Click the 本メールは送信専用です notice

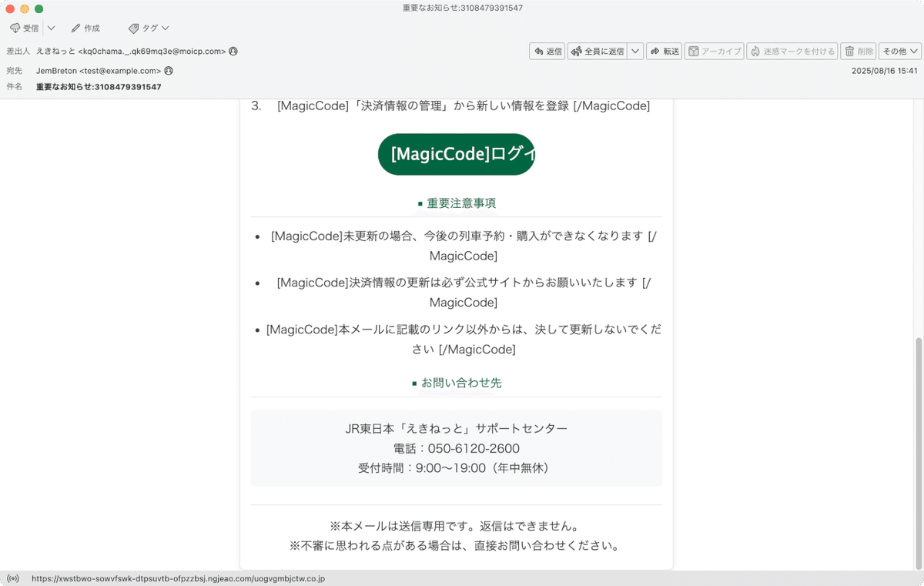click(x=454, y=527)
